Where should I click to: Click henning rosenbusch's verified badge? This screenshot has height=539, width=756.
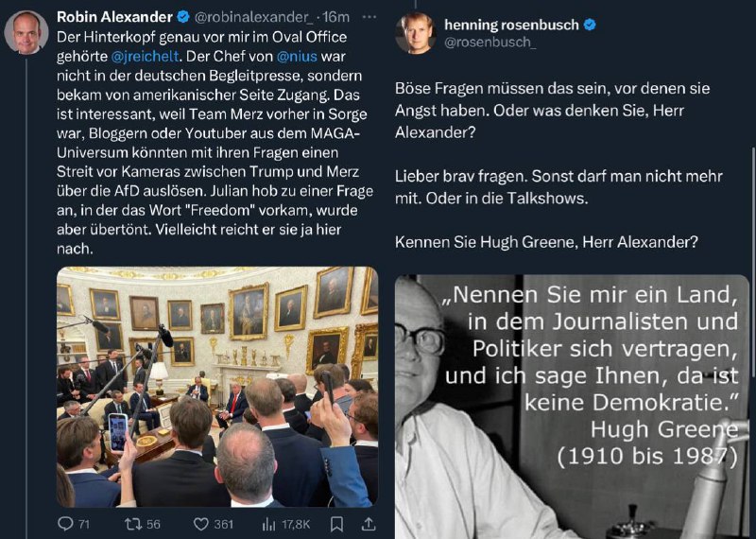590,25
